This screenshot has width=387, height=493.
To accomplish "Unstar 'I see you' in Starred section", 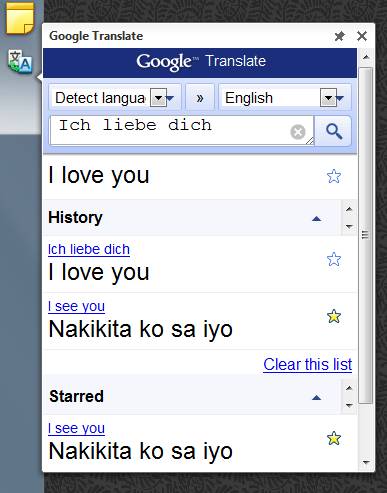I will [x=334, y=438].
